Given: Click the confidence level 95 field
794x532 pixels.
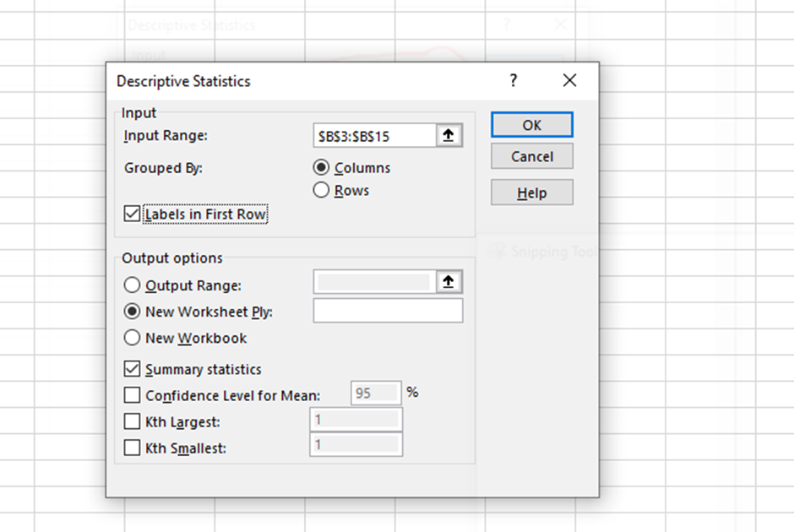Looking at the screenshot, I should click(x=376, y=394).
